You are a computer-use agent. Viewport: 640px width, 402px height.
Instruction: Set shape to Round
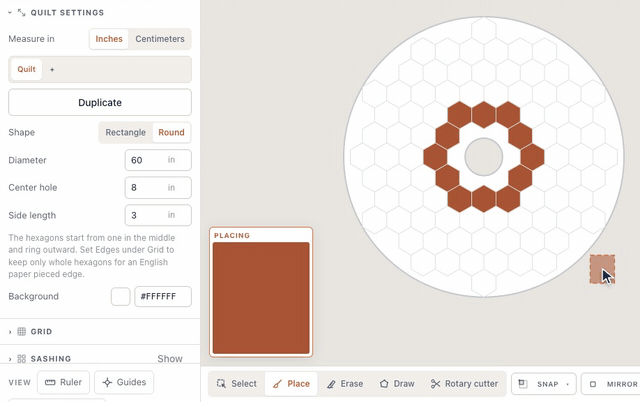tap(171, 133)
